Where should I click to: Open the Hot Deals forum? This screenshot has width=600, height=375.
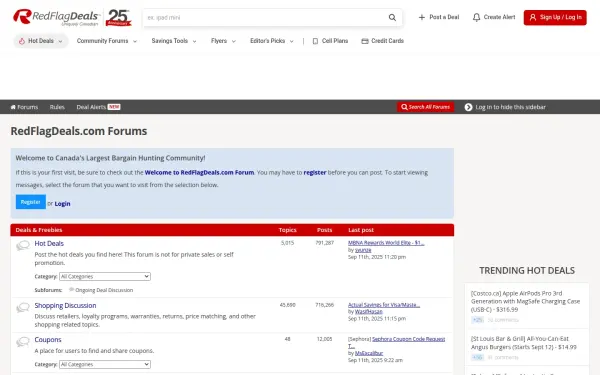(x=49, y=243)
